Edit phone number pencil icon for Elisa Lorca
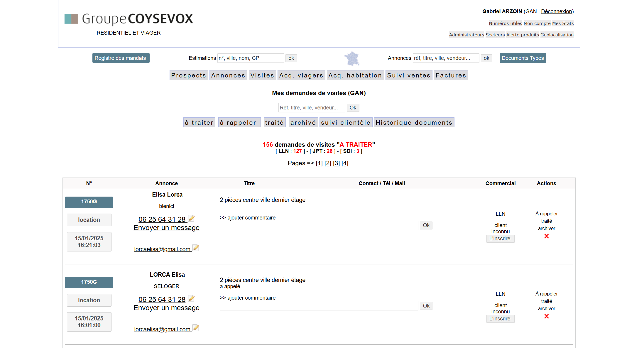This screenshot has width=644, height=348. pyautogui.click(x=191, y=218)
